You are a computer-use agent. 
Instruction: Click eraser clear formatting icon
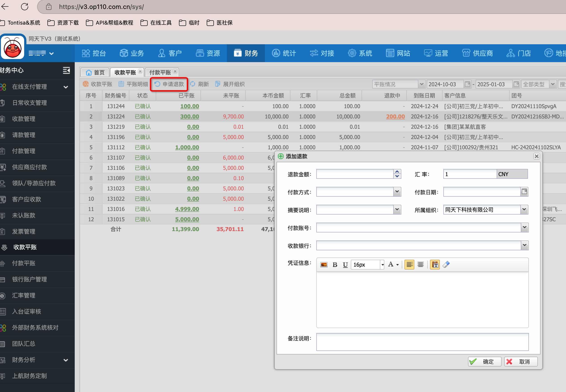(x=446, y=265)
